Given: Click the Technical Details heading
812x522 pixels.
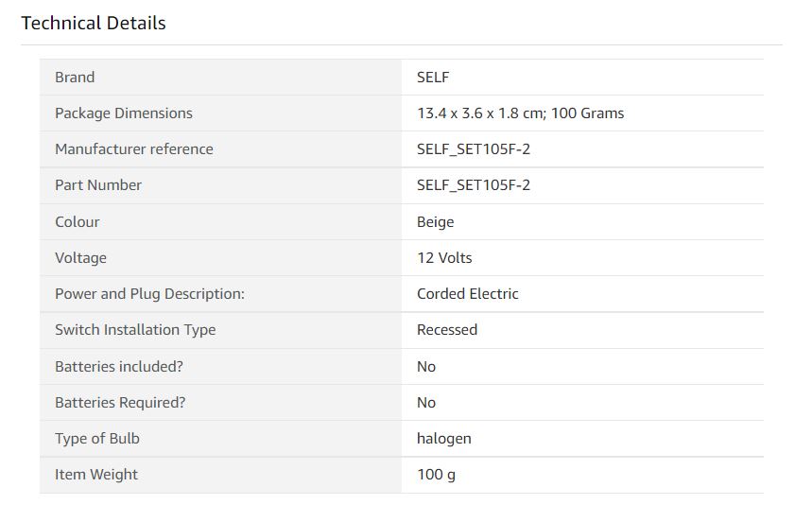Looking at the screenshot, I should 94,24.
